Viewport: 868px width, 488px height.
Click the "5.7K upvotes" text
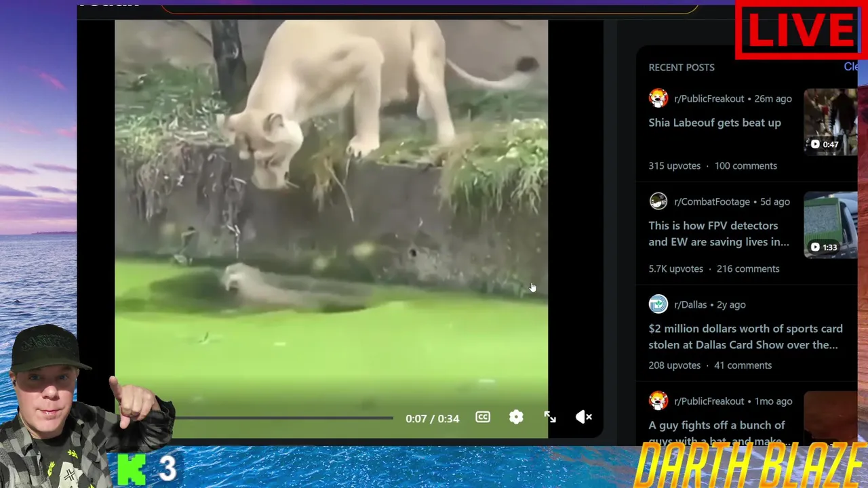pos(675,268)
